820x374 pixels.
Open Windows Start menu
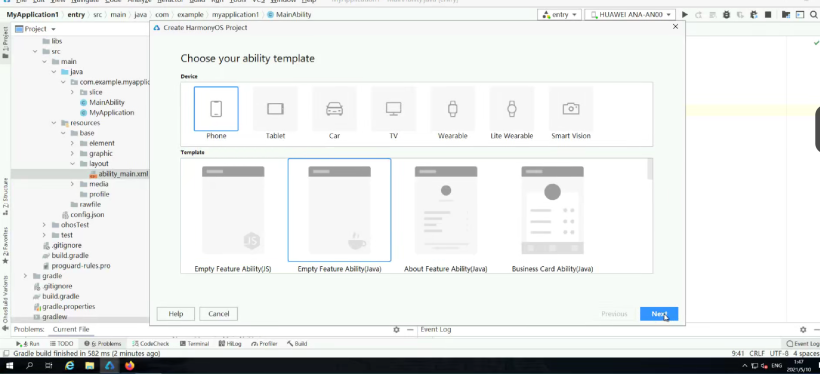click(9, 366)
